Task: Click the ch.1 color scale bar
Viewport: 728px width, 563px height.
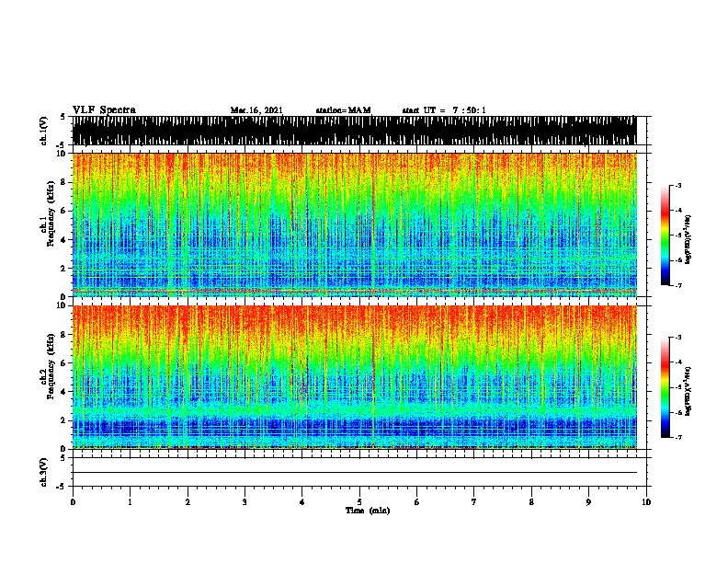Action: (665, 236)
